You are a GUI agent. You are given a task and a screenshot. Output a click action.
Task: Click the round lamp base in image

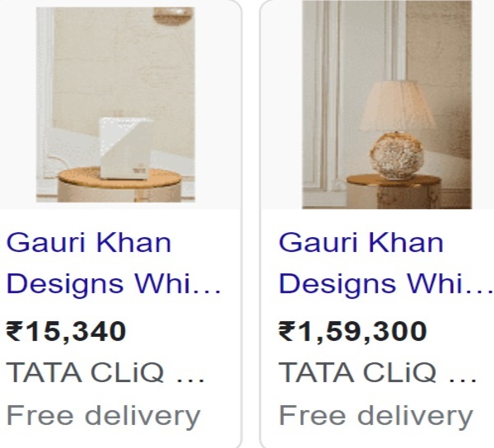[x=396, y=156]
